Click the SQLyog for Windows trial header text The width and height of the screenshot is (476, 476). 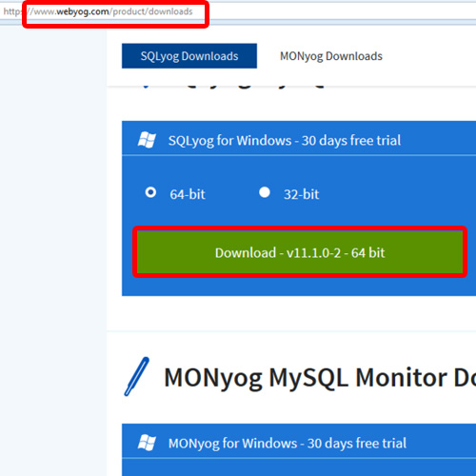tap(285, 140)
